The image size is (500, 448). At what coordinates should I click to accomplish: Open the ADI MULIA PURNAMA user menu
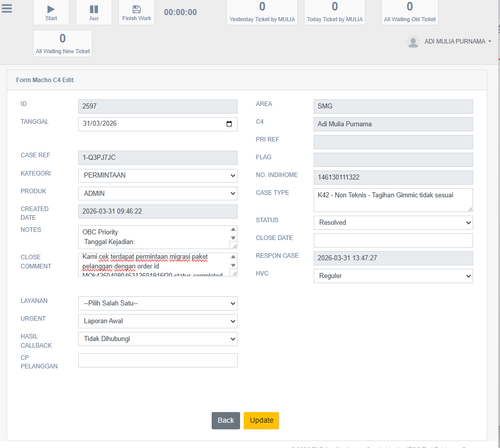pyautogui.click(x=457, y=42)
